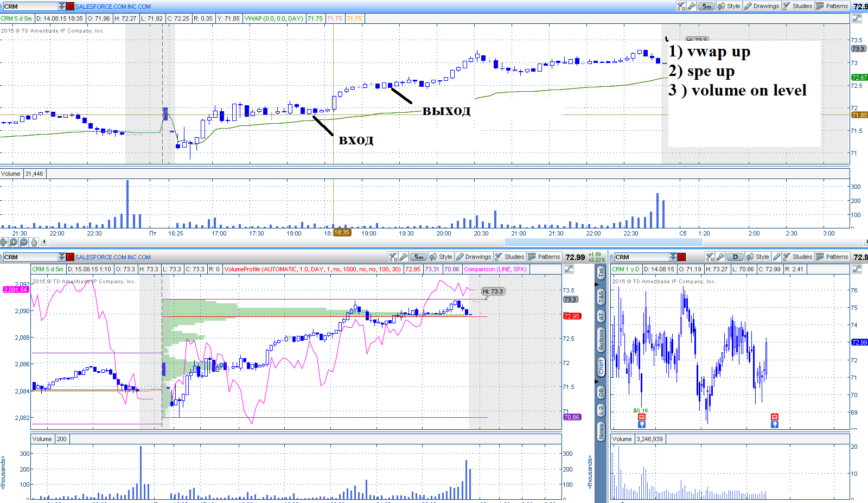This screenshot has width=868, height=503.
Task: Click red link box in lower-left chart header
Action: tap(70, 257)
